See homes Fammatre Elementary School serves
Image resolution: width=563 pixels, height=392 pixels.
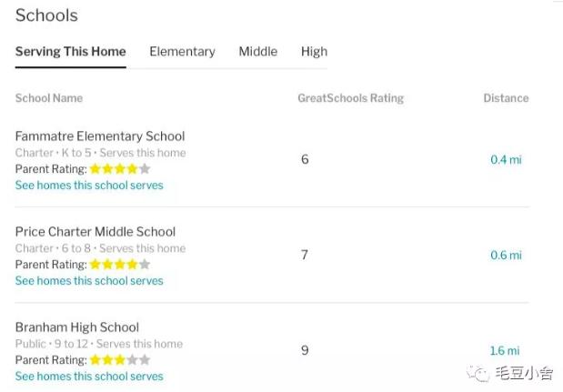pos(89,186)
